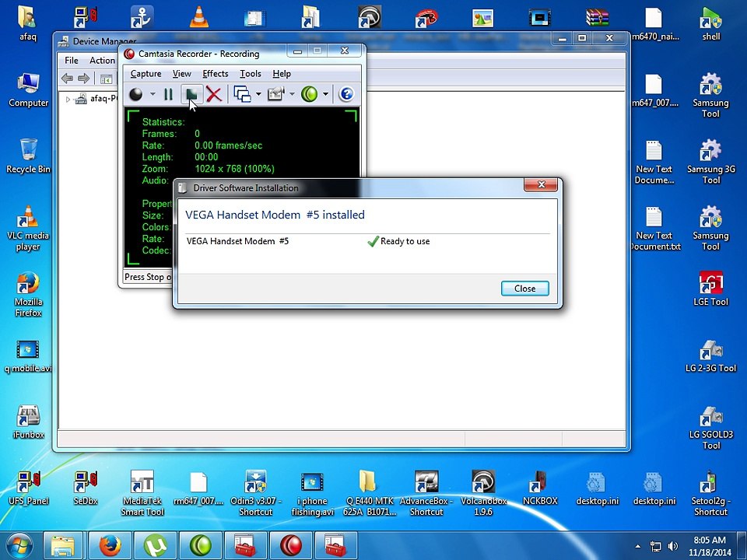Open AdvanceBox shortcut
The width and height of the screenshot is (747, 560).
[426, 493]
